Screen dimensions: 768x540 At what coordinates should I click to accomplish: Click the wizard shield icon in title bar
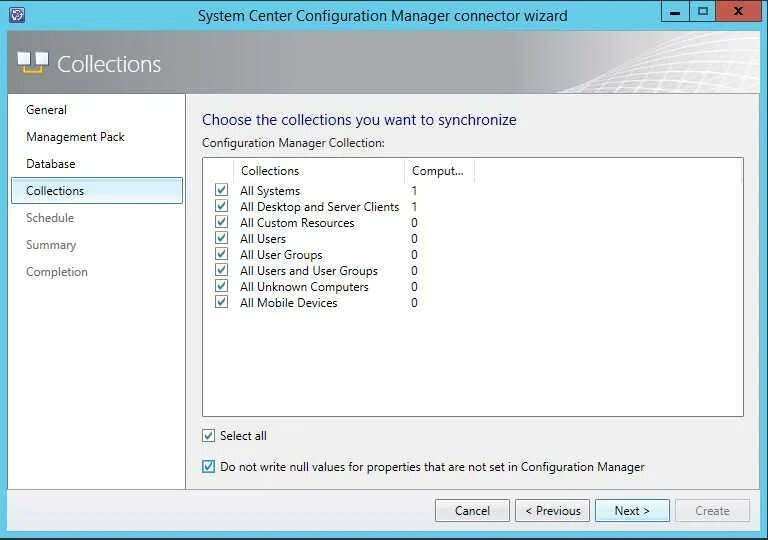click(x=17, y=14)
